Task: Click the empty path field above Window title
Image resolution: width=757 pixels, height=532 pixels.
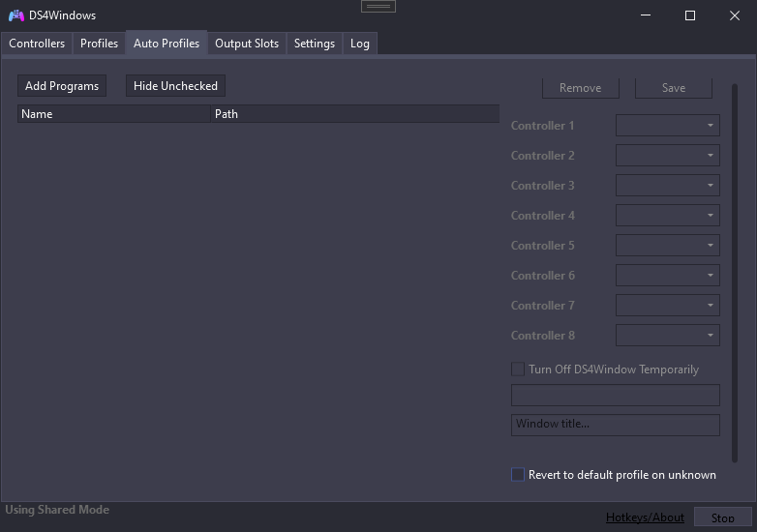Action: click(x=616, y=395)
